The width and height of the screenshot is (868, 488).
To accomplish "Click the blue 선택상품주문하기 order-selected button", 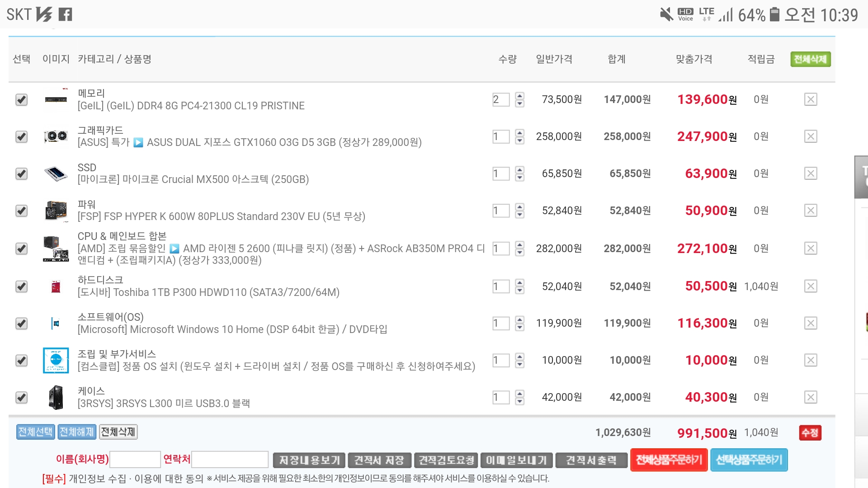I will coord(749,460).
